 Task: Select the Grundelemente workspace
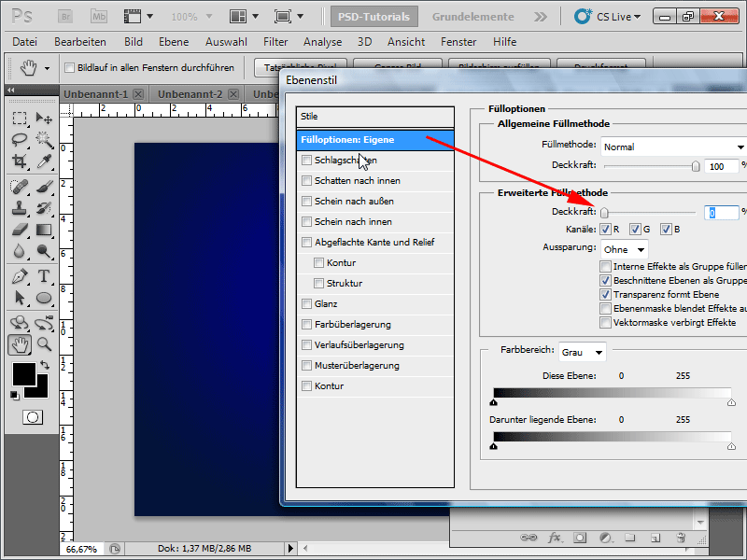pos(472,17)
